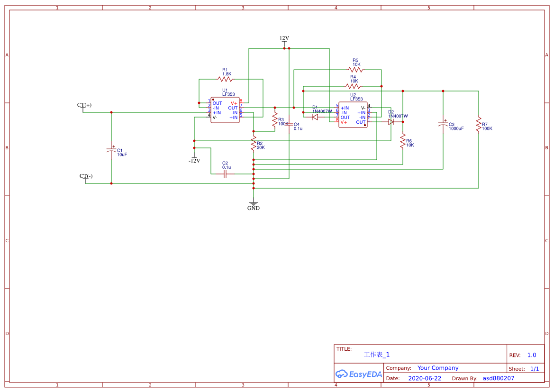Click the asd880207 drawn-by text
The image size is (554, 392).
point(499,378)
